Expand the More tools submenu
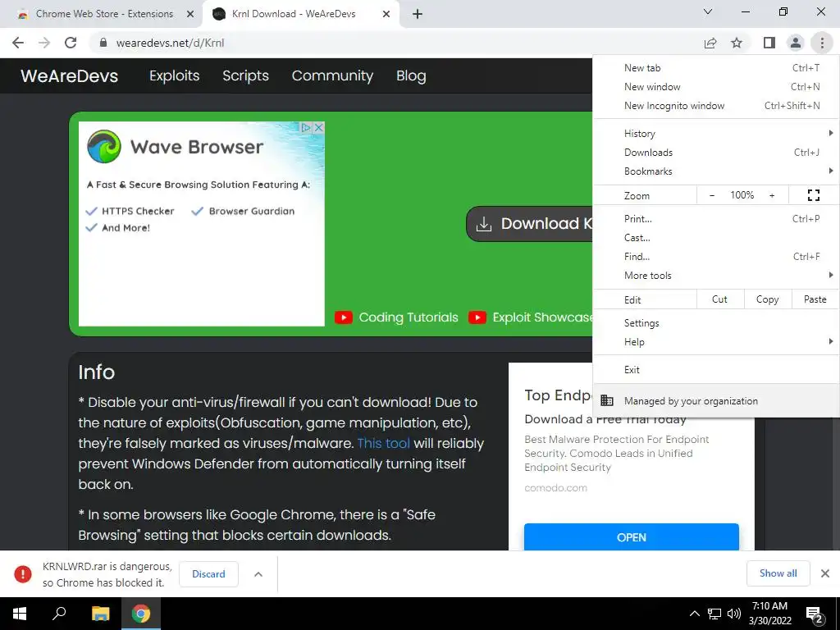840x630 pixels. tap(715, 276)
